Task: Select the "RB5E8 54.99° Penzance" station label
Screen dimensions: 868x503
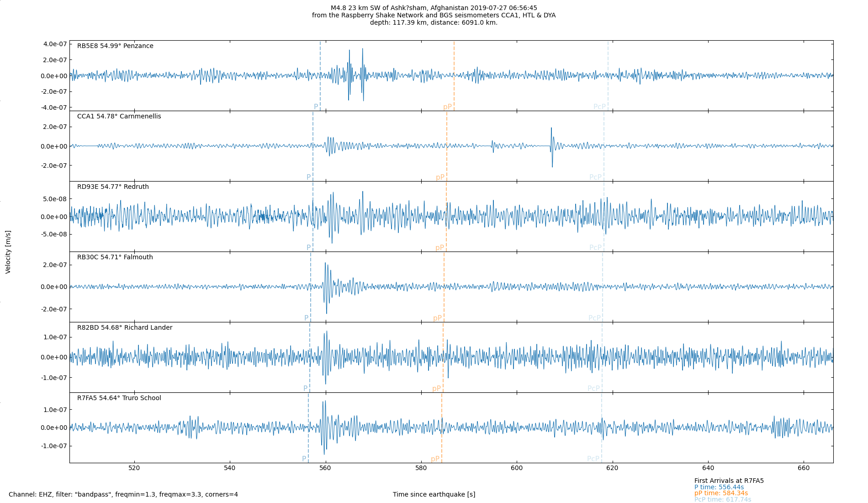Action: point(115,46)
